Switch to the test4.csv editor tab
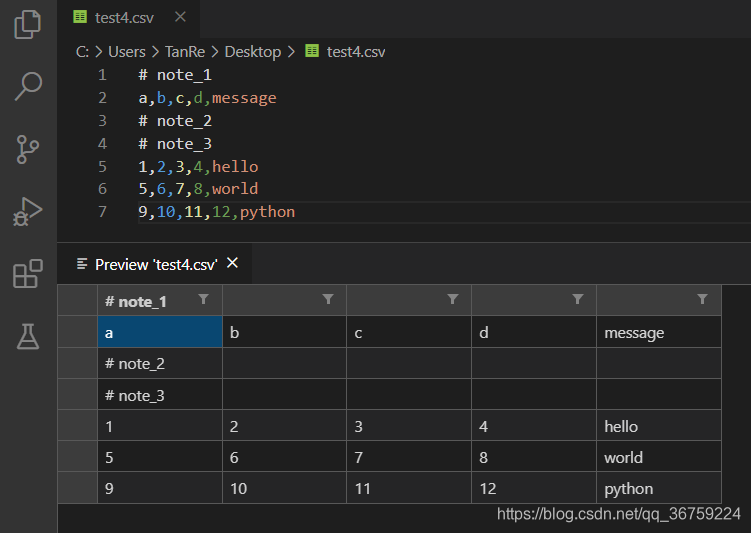Screen dimensions: 751x533 (124, 17)
